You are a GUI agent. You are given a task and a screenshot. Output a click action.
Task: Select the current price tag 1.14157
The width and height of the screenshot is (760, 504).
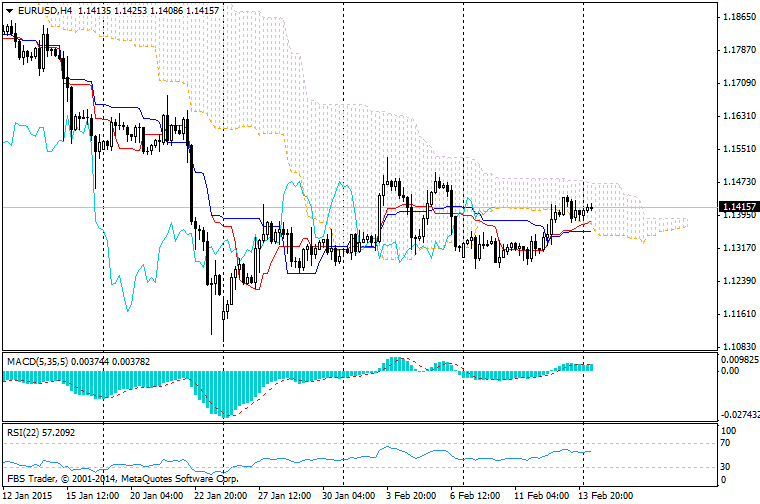click(x=738, y=207)
